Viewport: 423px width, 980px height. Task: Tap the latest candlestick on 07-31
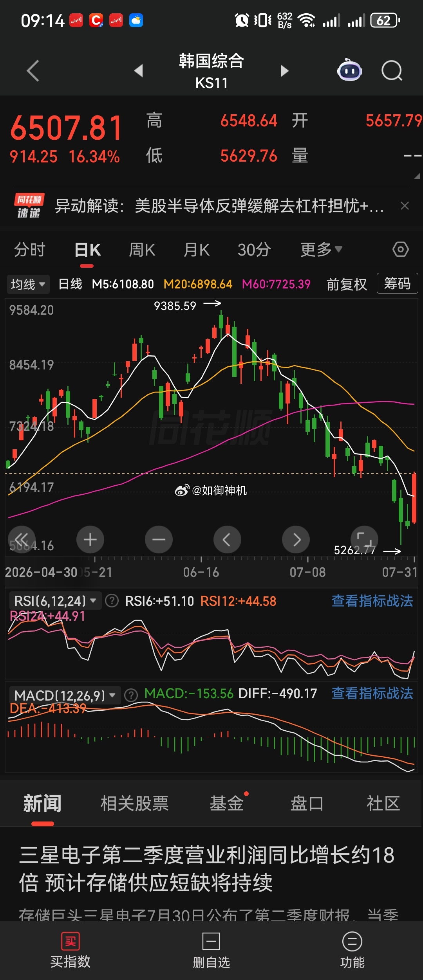[414, 498]
